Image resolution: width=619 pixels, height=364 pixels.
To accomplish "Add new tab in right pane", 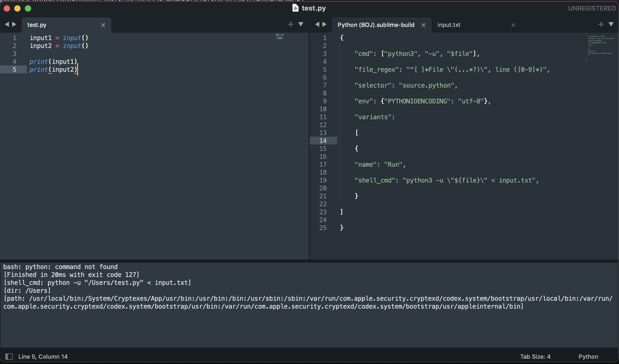I will tap(601, 25).
